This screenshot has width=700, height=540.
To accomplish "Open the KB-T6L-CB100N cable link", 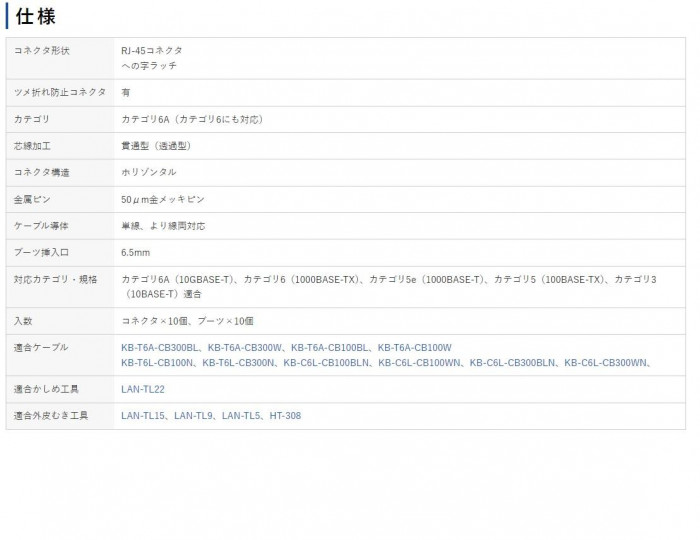I will (x=157, y=363).
